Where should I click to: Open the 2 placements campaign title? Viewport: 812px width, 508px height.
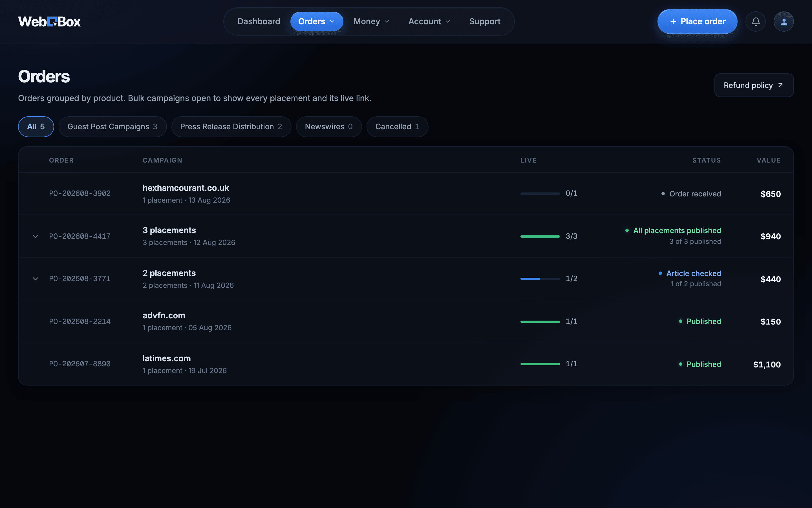(169, 273)
